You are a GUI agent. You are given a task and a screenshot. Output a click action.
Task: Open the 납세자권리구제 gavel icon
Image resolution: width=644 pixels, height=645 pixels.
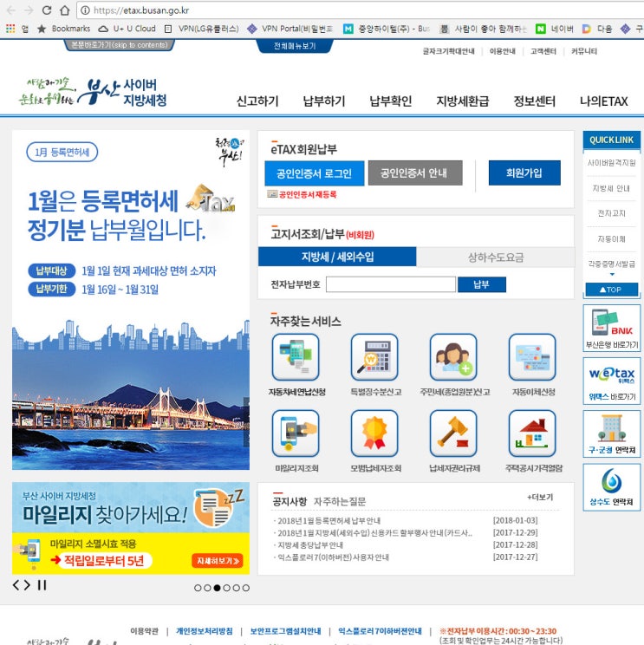pos(453,433)
